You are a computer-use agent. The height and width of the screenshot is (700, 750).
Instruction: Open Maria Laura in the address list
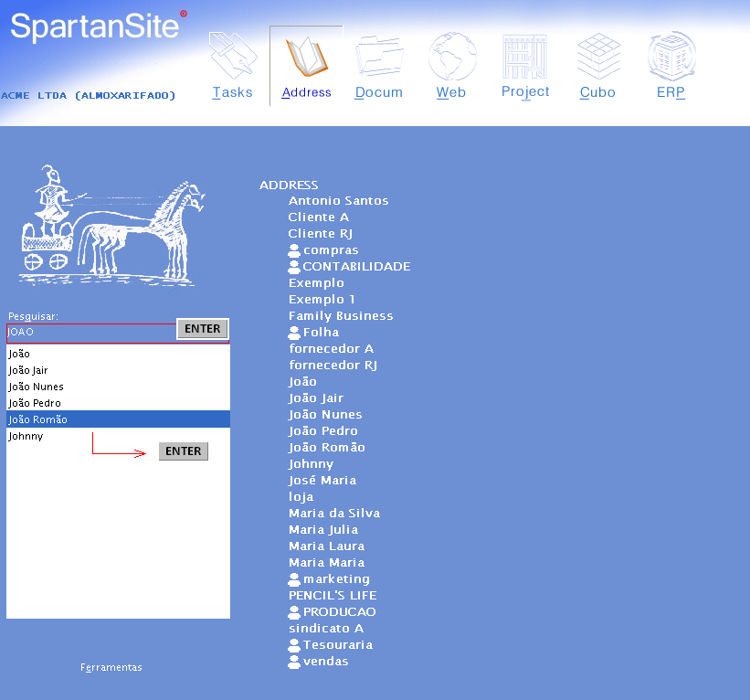[x=327, y=546]
